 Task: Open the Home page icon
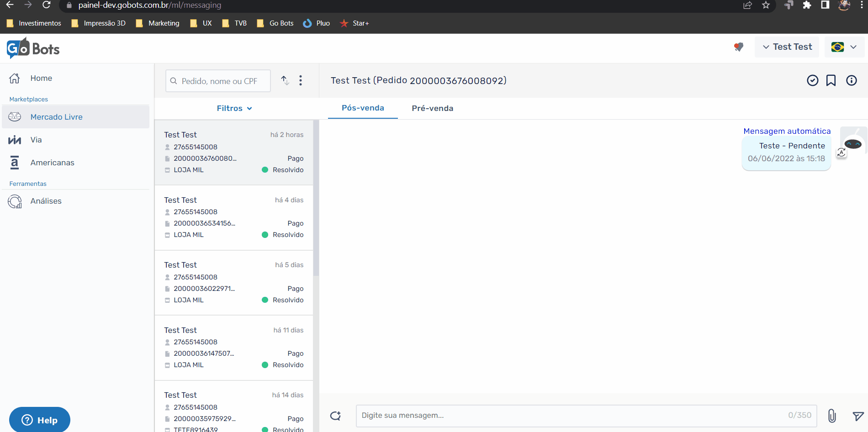[x=15, y=78]
